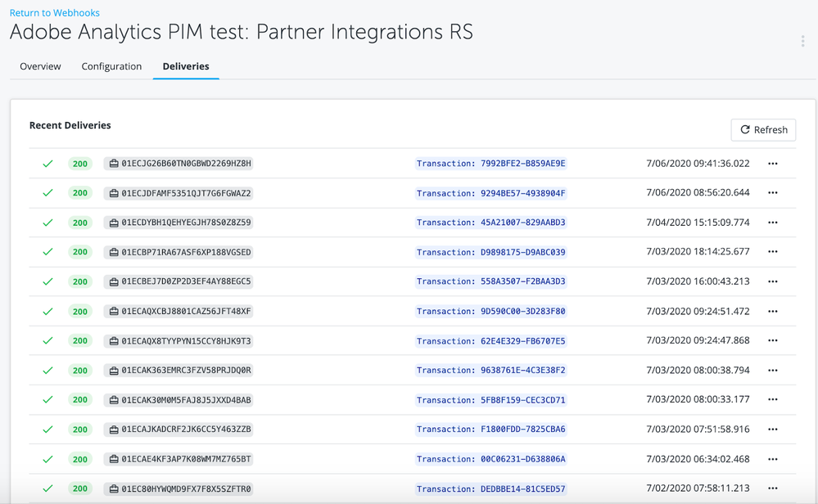This screenshot has width=818, height=504.
Task: Open the ellipsis menu for the 18:14:25.677 delivery
Action: (x=772, y=252)
